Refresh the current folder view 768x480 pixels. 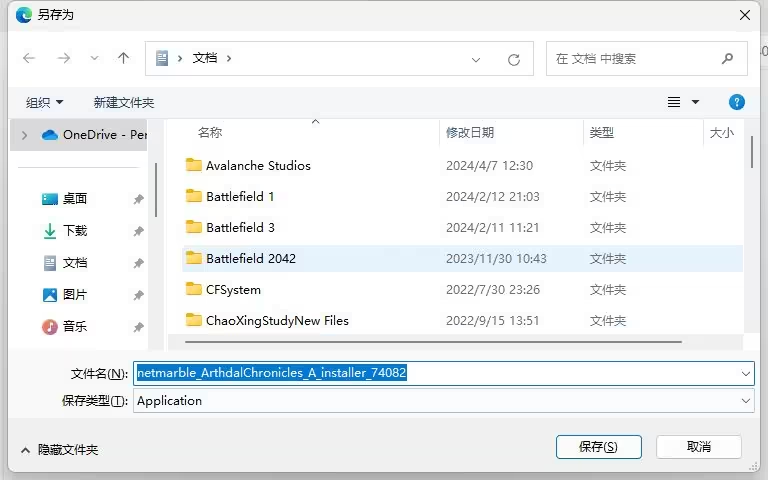[x=514, y=60]
